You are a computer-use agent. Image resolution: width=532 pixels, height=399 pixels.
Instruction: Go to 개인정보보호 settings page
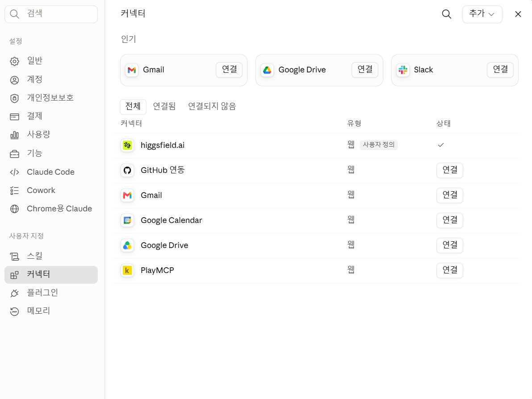pos(51,98)
